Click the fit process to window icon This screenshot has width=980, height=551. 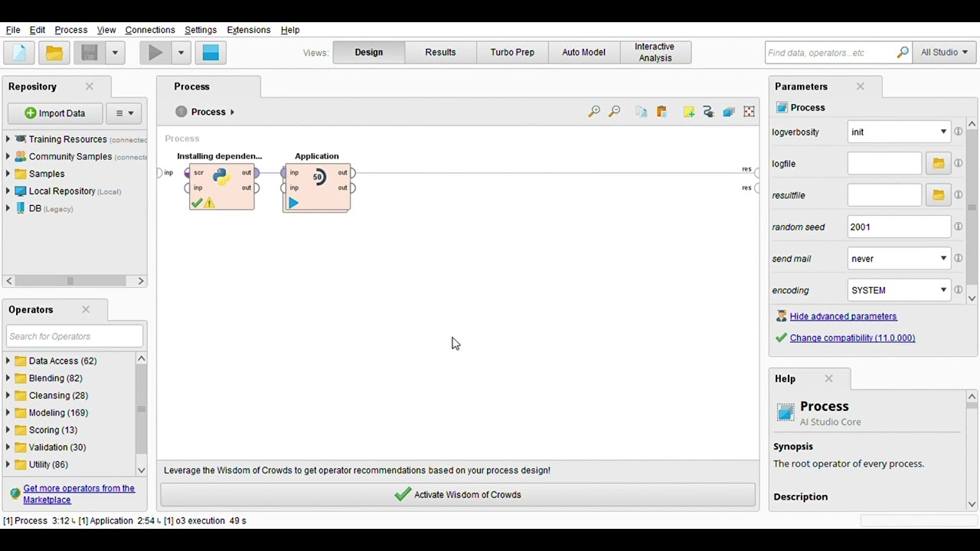coord(749,112)
